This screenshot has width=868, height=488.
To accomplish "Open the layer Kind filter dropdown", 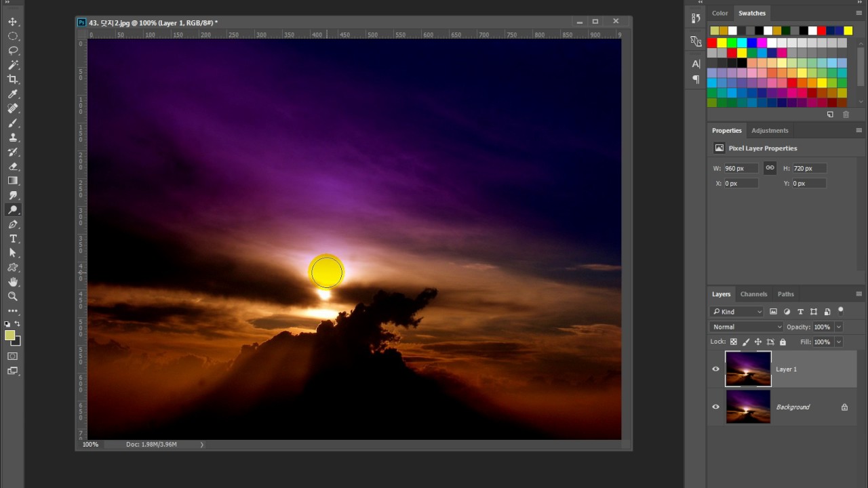I will click(x=736, y=312).
